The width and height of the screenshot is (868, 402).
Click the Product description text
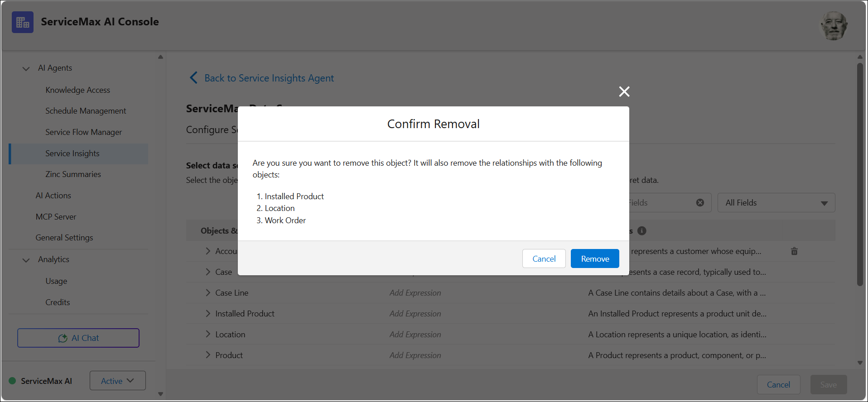pyautogui.click(x=677, y=355)
